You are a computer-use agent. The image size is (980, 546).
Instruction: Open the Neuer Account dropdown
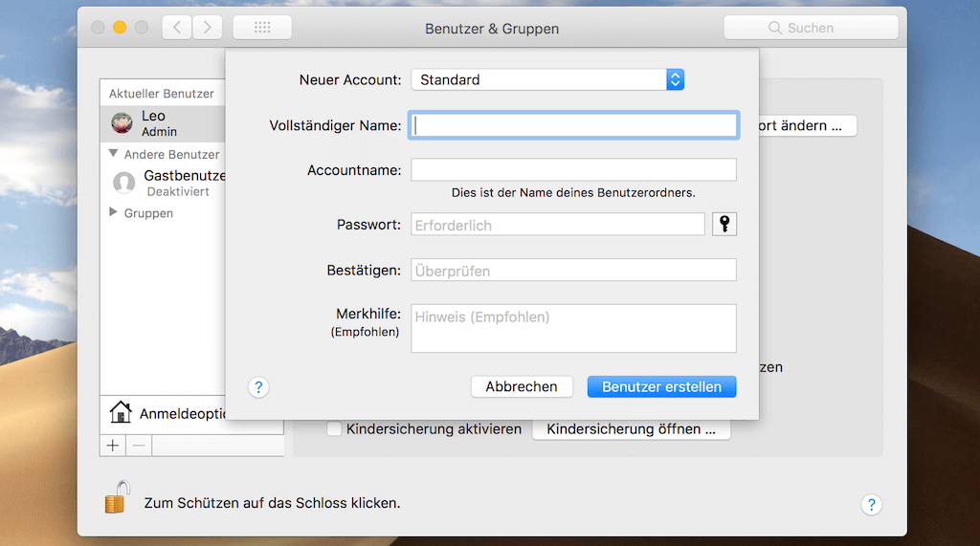(547, 80)
